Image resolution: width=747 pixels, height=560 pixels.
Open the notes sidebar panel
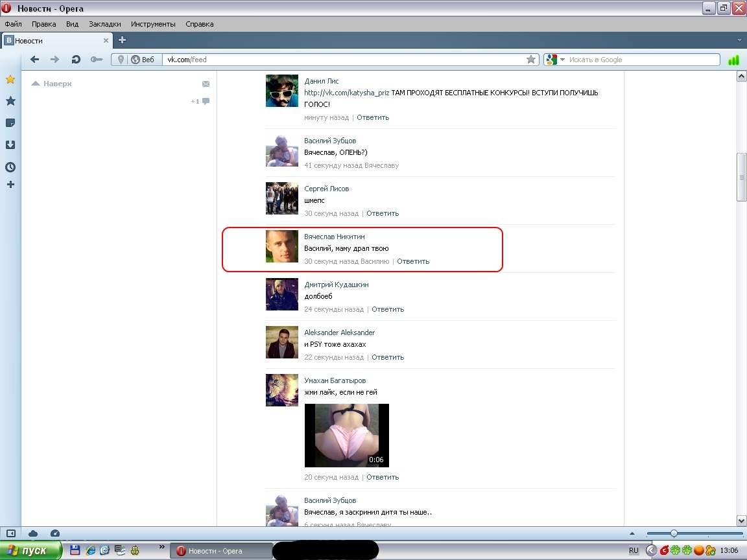point(10,123)
